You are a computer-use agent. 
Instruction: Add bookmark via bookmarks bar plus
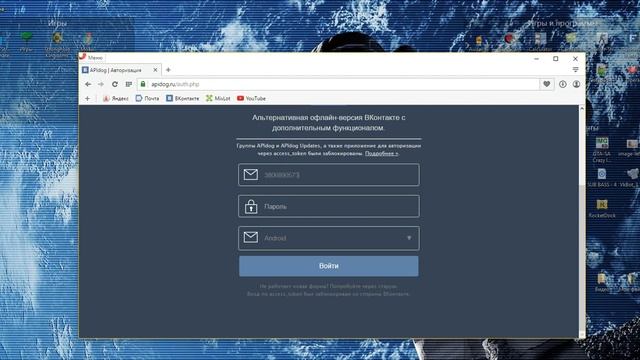pyautogui.click(x=87, y=98)
